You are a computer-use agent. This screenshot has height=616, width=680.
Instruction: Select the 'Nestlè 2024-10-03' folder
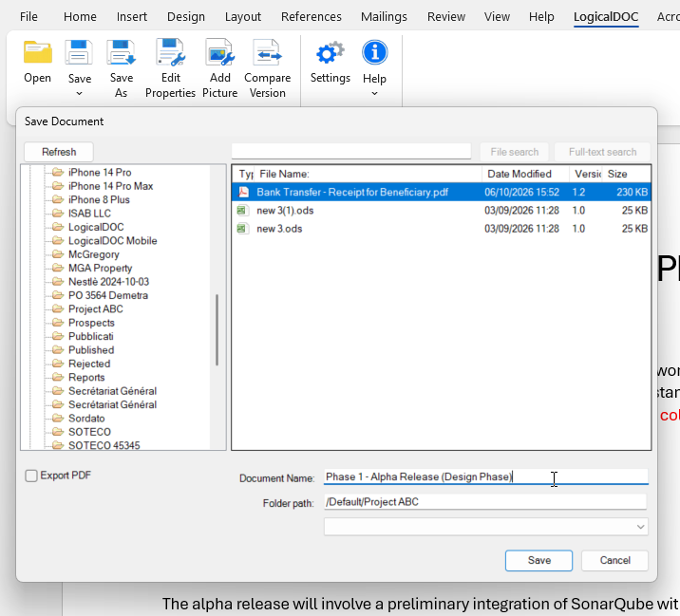pos(108,281)
